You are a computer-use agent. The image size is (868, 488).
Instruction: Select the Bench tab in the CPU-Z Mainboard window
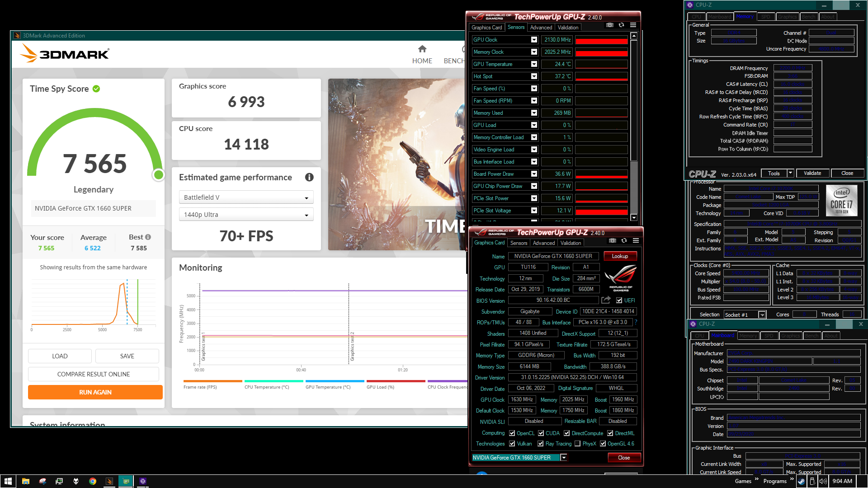click(811, 336)
